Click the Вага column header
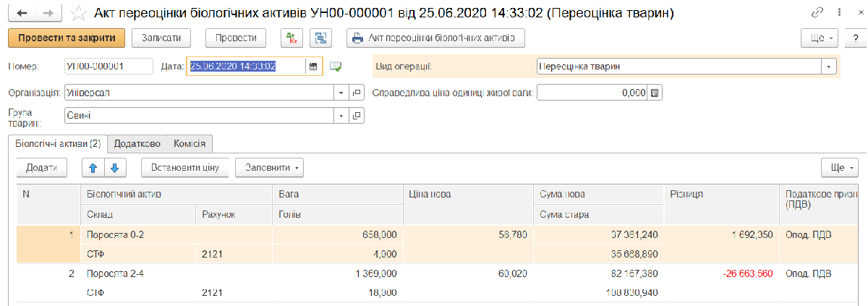This screenshot has width=868, height=306. coord(336,195)
